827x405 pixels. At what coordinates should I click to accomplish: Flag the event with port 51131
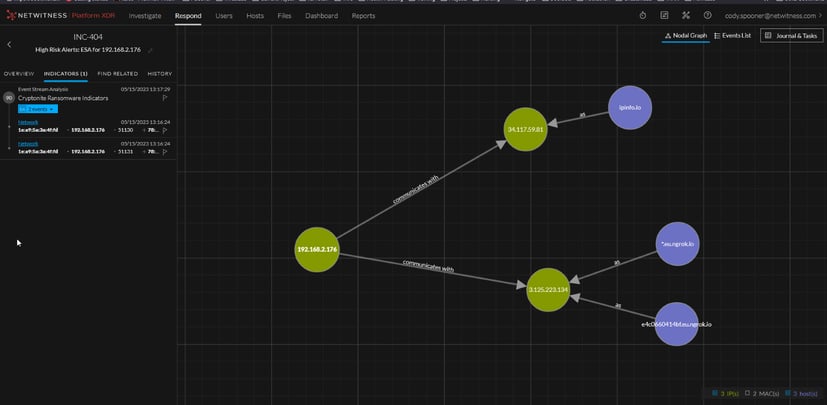[165, 151]
